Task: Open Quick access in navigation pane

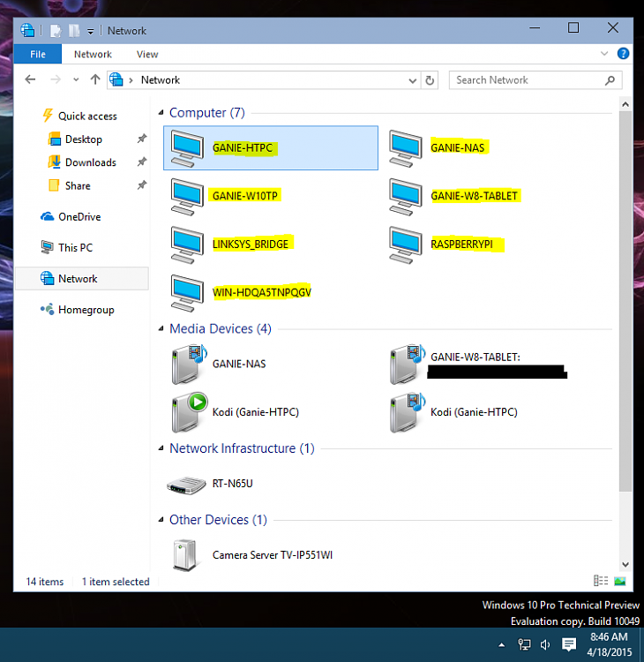Action: [87, 117]
